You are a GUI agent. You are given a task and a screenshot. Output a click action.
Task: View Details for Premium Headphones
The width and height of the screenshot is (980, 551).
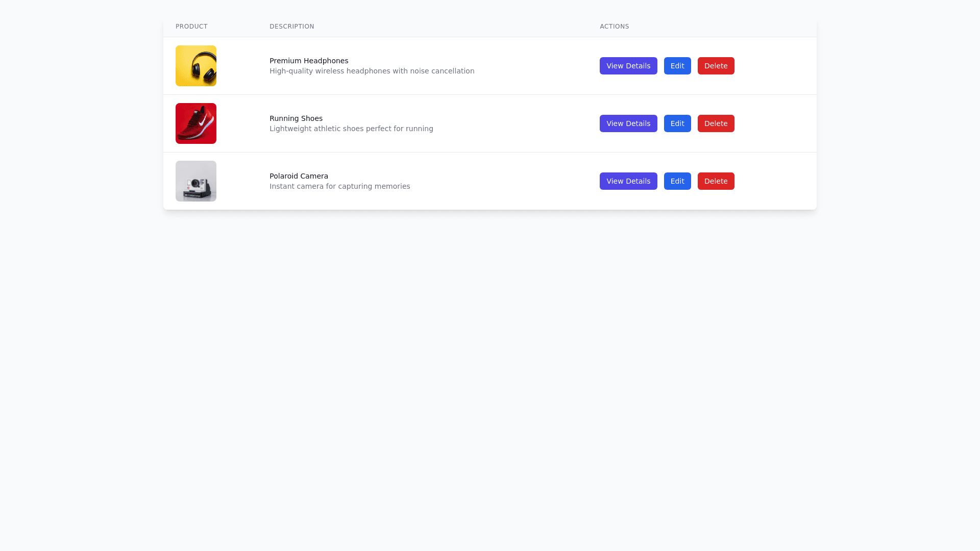[628, 66]
